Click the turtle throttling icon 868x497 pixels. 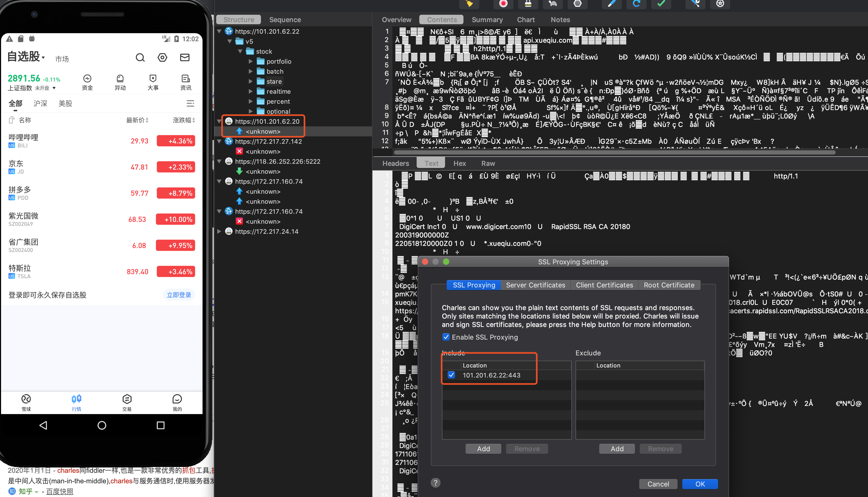[x=553, y=4]
